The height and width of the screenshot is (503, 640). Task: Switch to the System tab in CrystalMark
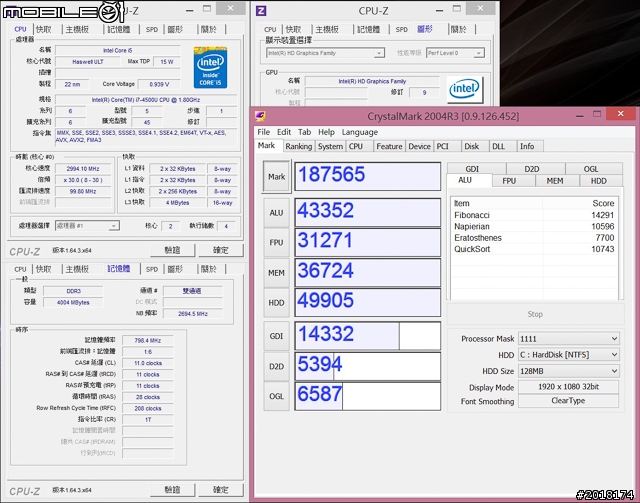(x=330, y=146)
